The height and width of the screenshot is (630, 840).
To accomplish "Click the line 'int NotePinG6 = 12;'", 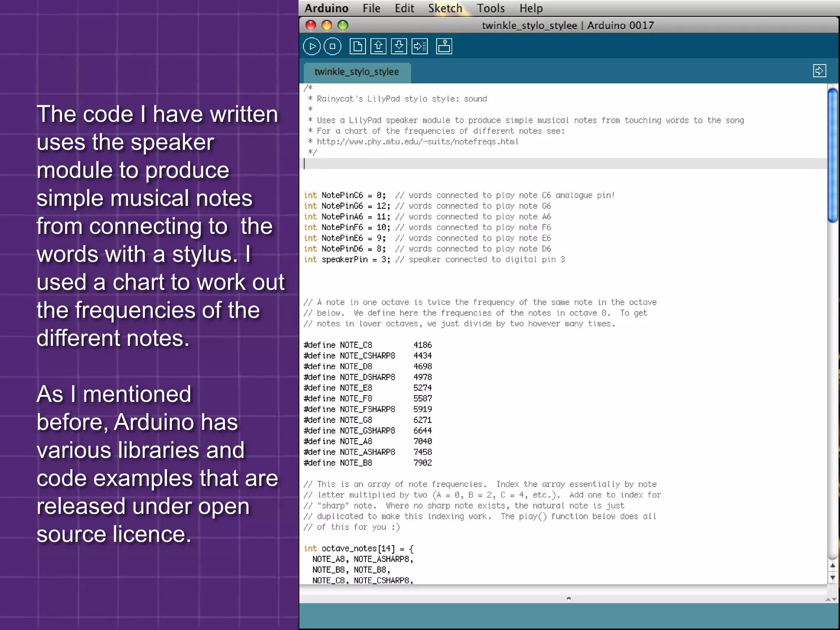I will 427,206.
